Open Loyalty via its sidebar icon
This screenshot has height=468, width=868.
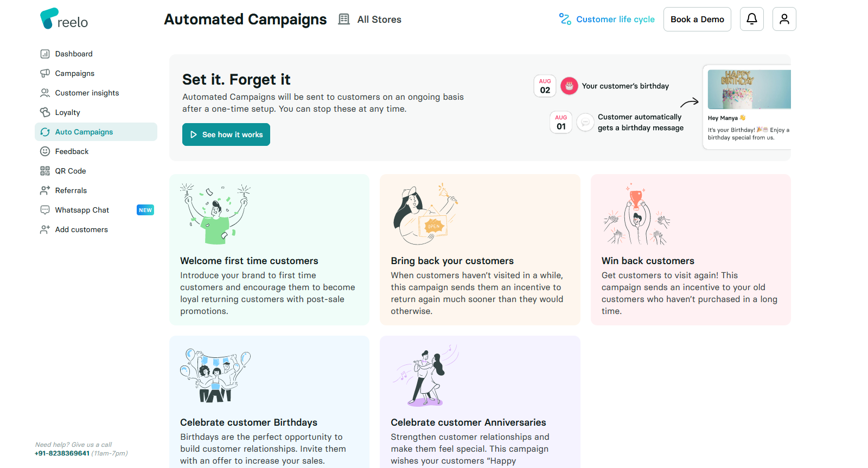pos(45,112)
